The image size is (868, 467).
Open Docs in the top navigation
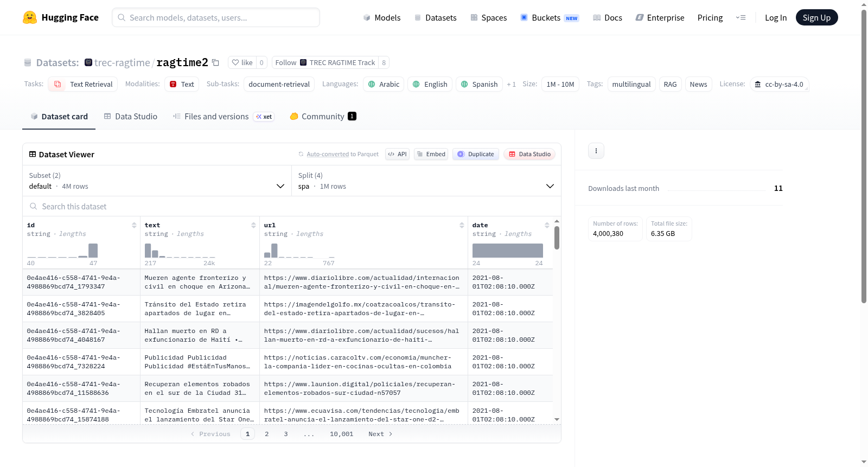(x=608, y=17)
